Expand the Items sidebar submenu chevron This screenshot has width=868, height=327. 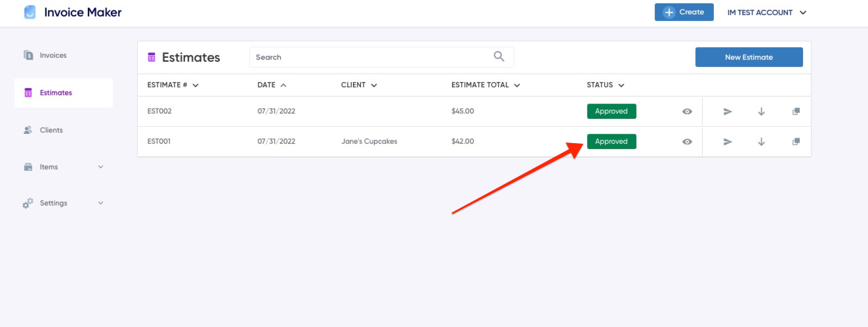click(x=100, y=167)
